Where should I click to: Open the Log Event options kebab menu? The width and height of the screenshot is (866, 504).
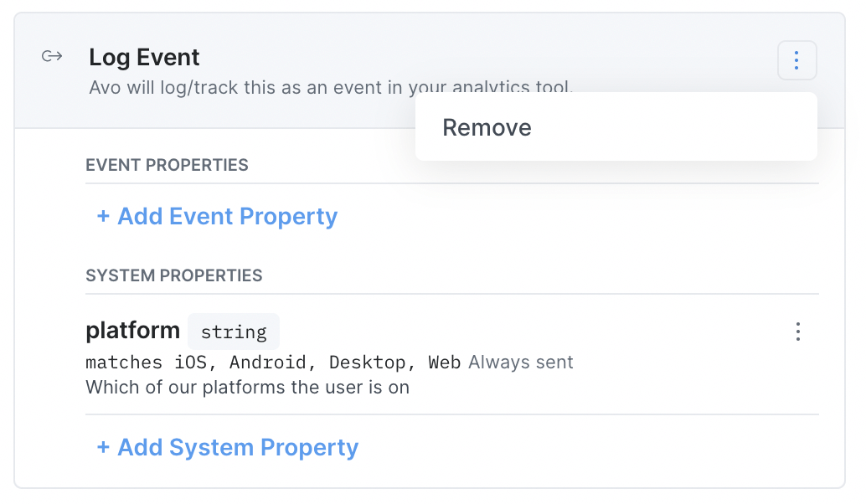(x=796, y=59)
